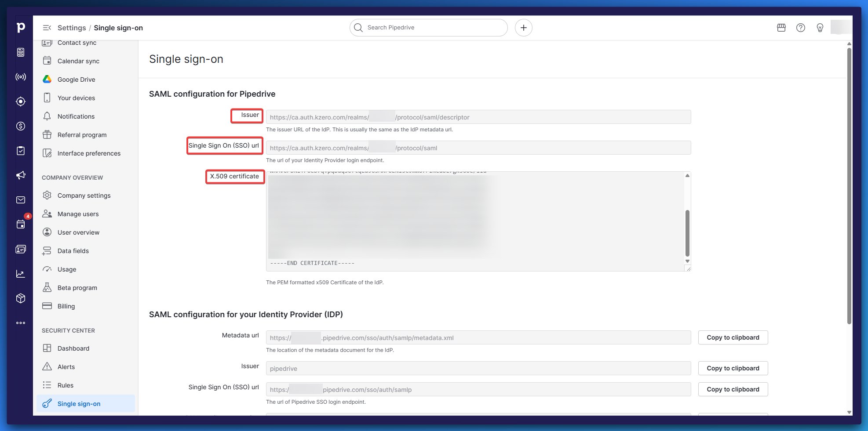Expand the more options ellipsis in sidebar
Screen dimensions: 868x431
pos(21,323)
